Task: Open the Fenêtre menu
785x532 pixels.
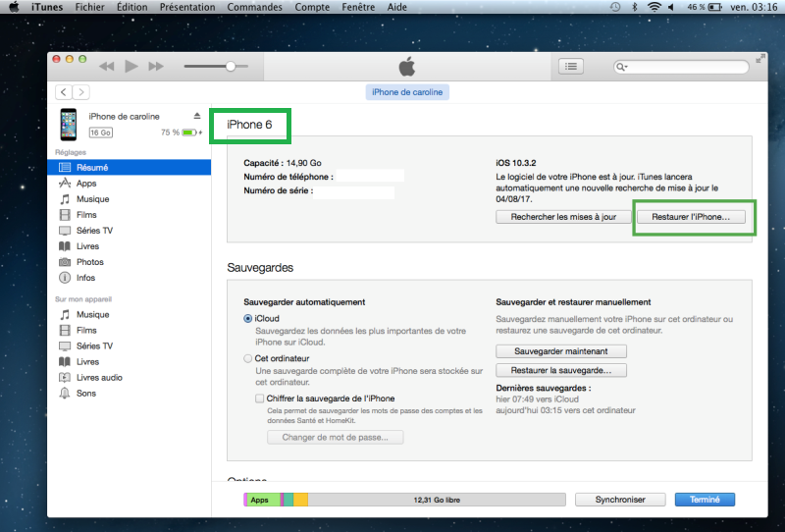Action: coord(358,7)
